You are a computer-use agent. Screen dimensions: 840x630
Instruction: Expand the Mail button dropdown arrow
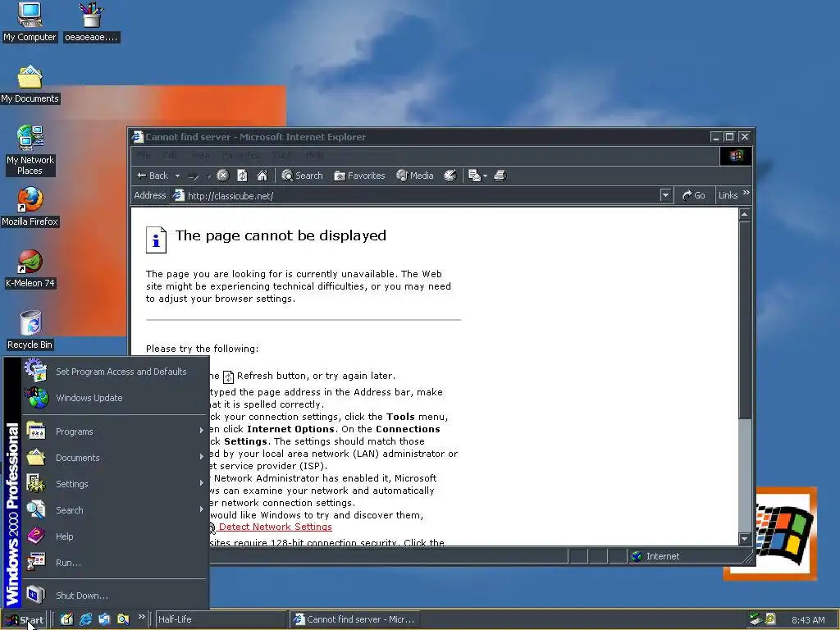[x=486, y=176]
